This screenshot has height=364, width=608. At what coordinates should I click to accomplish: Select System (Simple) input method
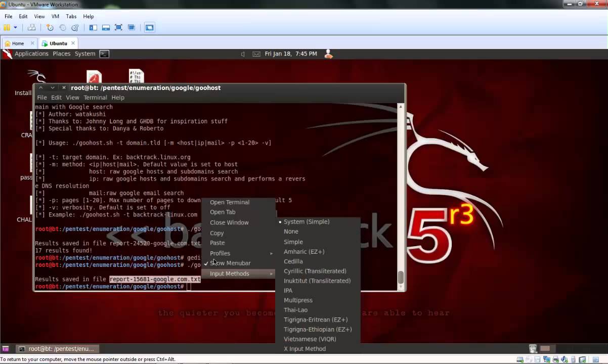tap(318, 221)
